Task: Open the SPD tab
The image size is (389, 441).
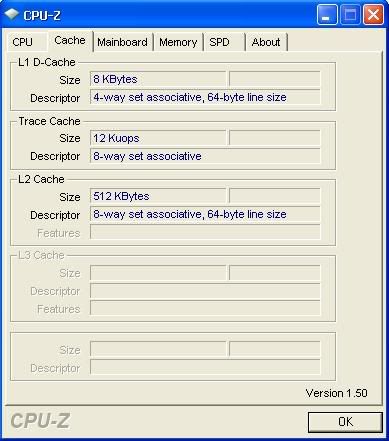Action: pyautogui.click(x=224, y=42)
